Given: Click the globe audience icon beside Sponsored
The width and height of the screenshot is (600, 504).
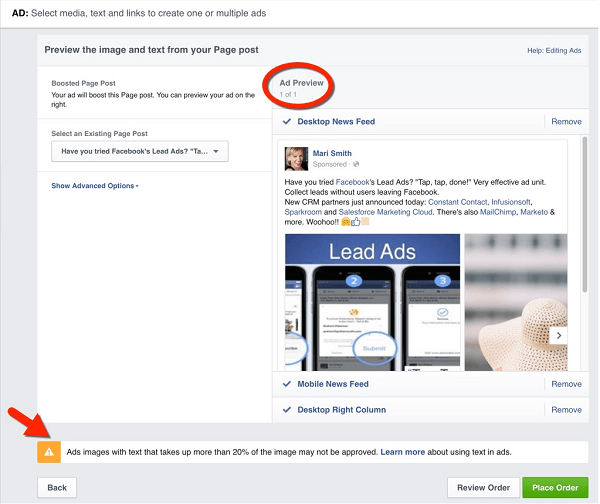Looking at the screenshot, I should point(356,164).
